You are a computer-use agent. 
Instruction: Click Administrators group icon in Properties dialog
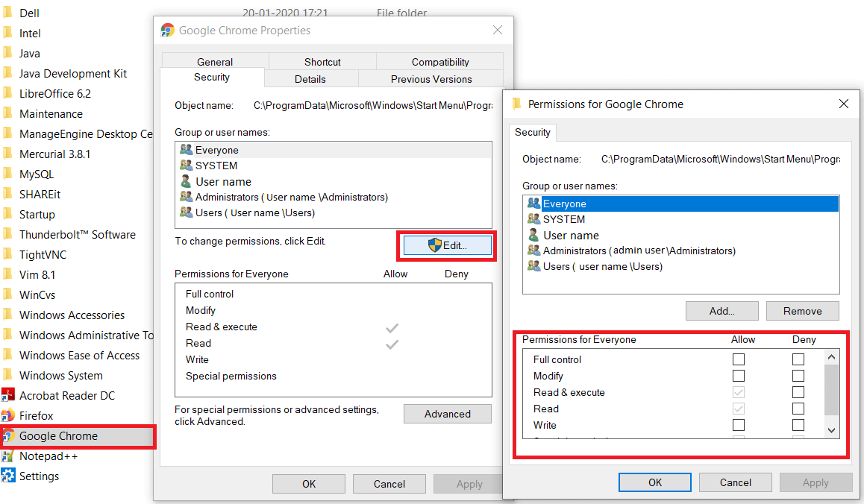tap(187, 197)
